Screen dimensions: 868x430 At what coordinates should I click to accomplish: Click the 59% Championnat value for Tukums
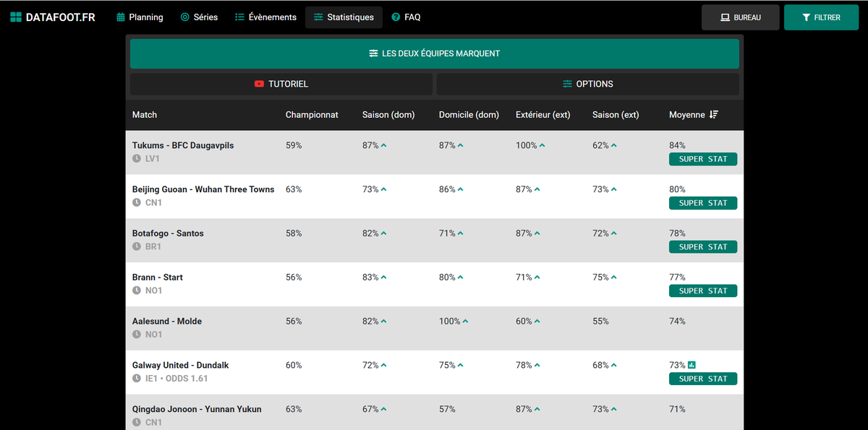294,145
